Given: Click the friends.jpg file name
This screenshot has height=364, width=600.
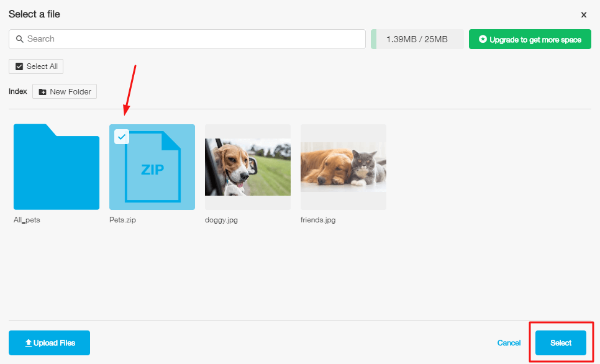Looking at the screenshot, I should 318,220.
